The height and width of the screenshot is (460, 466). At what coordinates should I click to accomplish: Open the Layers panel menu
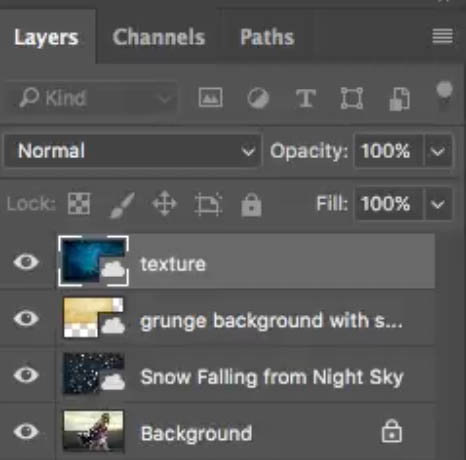tap(443, 36)
